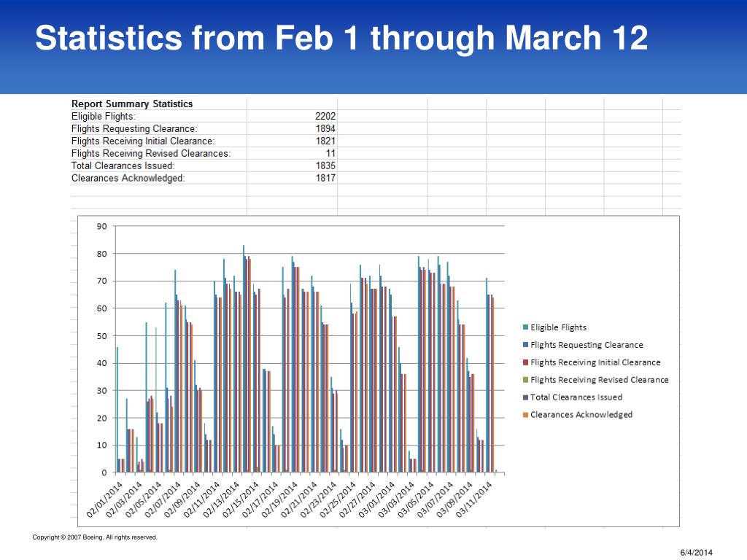Click the x-axis date 02/17/2014
Viewport: 747px width, 560px height.
tap(260, 499)
